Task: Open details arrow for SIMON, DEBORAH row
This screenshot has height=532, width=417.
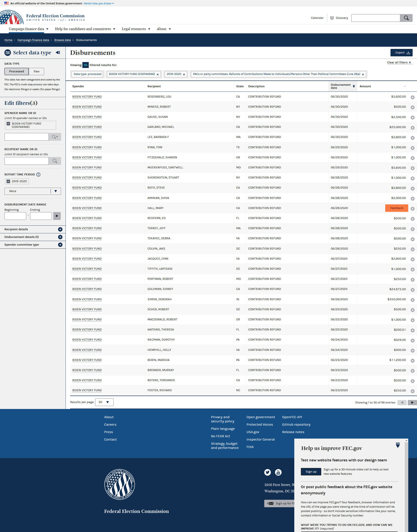Action: [413, 300]
